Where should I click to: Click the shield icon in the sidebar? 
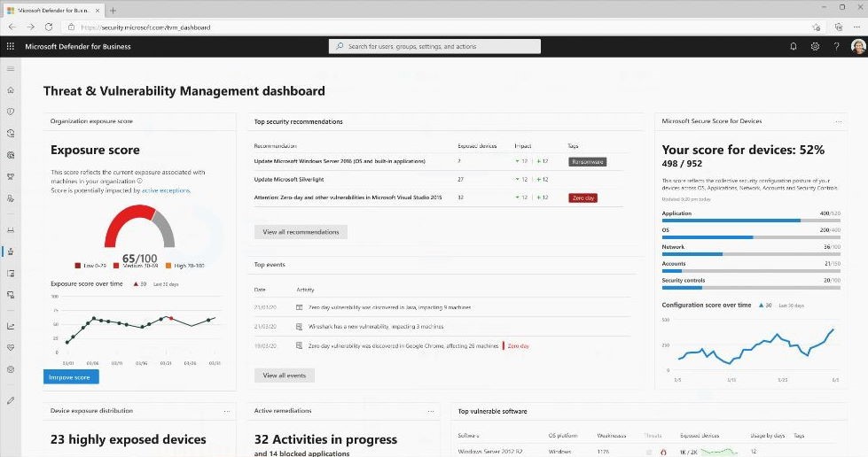tap(11, 112)
